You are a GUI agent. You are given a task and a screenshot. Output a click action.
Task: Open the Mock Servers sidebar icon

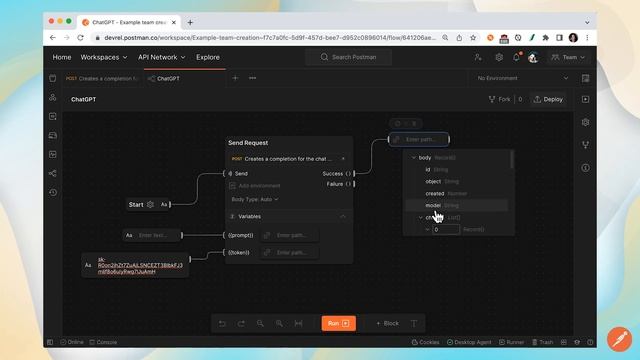53,135
